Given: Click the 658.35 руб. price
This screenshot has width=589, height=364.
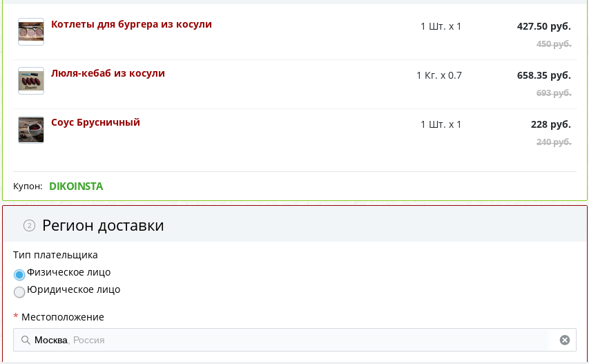Looking at the screenshot, I should (x=543, y=75).
